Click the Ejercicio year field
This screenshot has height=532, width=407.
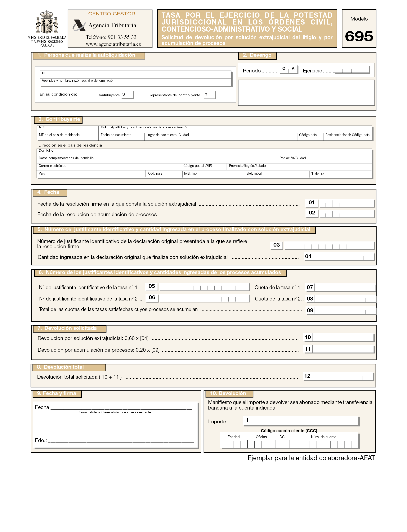click(351, 69)
